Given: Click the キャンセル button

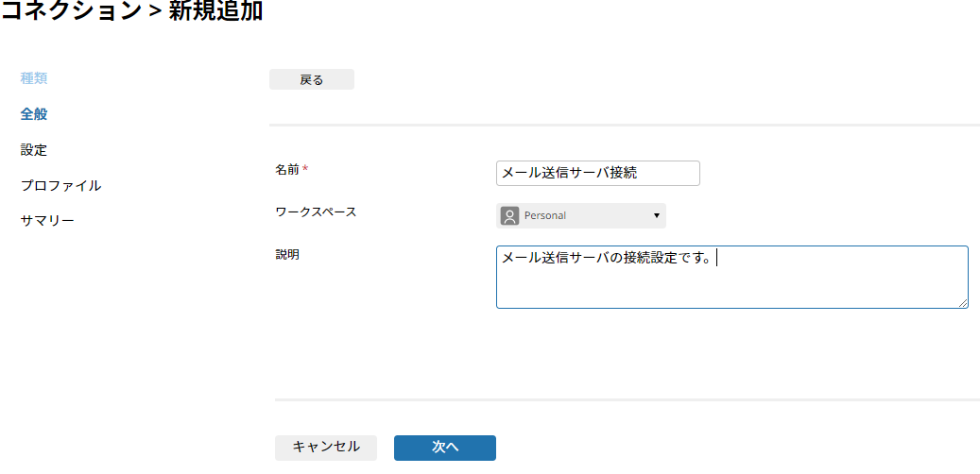Looking at the screenshot, I should pos(326,448).
